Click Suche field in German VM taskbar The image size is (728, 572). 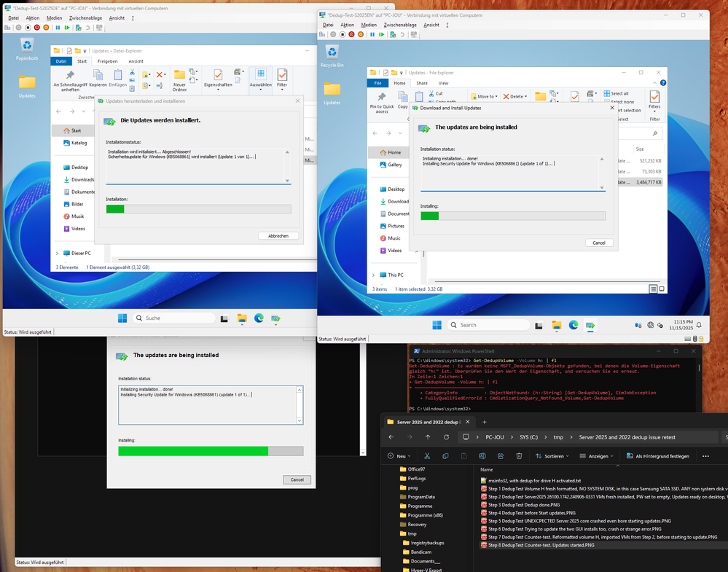pyautogui.click(x=173, y=318)
